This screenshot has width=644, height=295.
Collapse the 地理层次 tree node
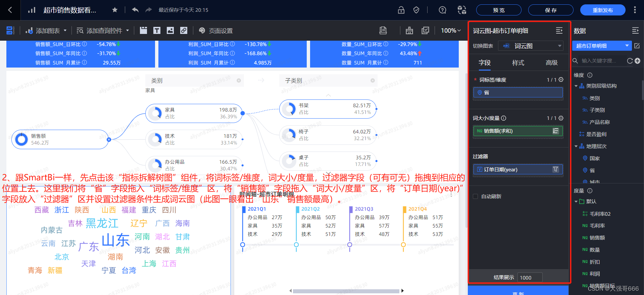pyautogui.click(x=576, y=146)
